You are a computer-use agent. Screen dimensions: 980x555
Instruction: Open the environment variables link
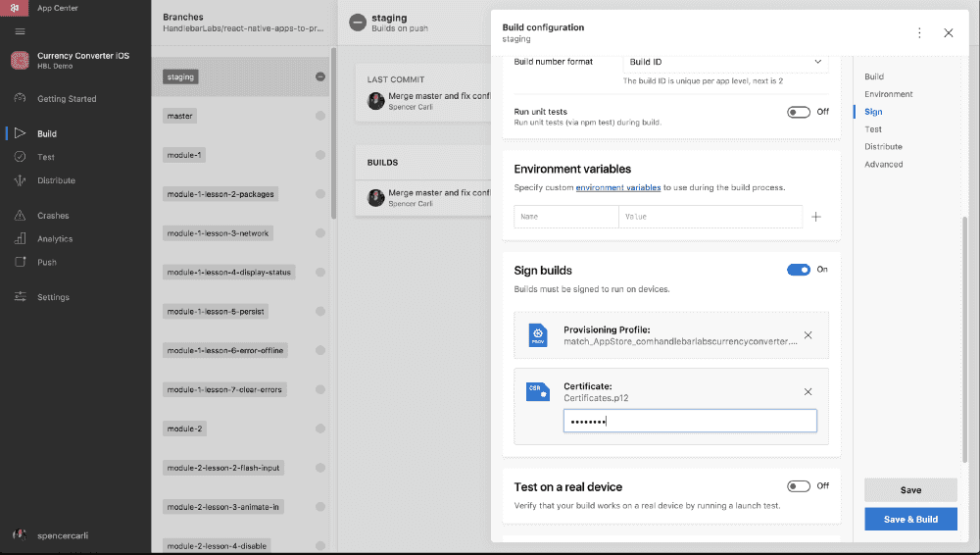click(618, 187)
